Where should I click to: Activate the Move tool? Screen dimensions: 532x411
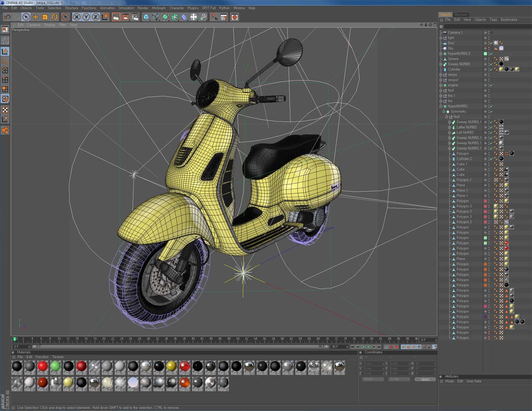pos(36,17)
